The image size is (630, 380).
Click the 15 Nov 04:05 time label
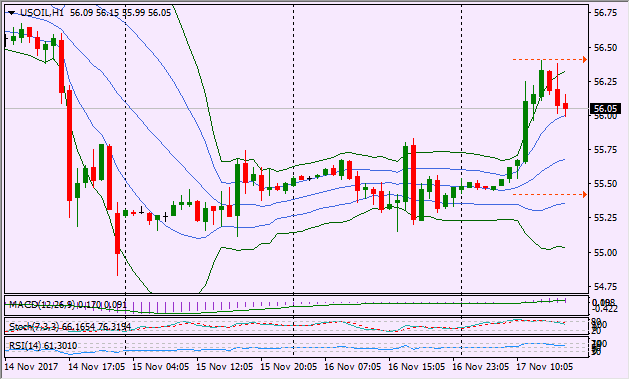(161, 367)
